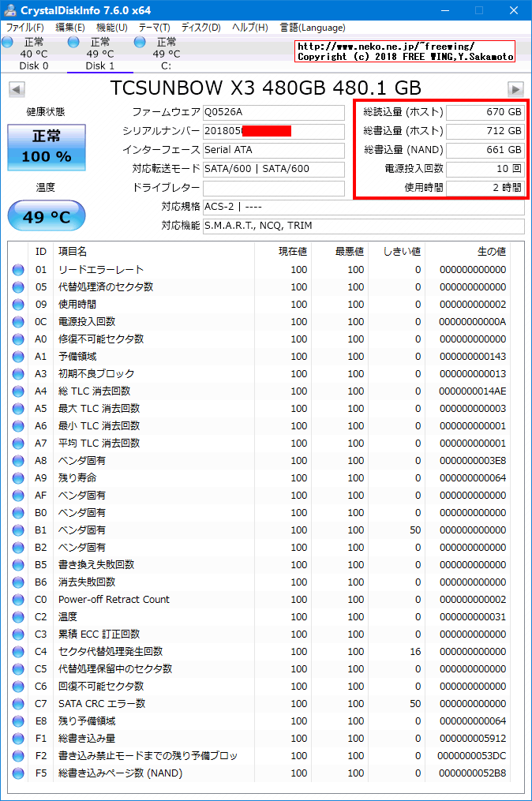This screenshot has width=532, height=801.
Task: Click the status icon for 最小 TLC 消去回数 row
Action: [18, 426]
